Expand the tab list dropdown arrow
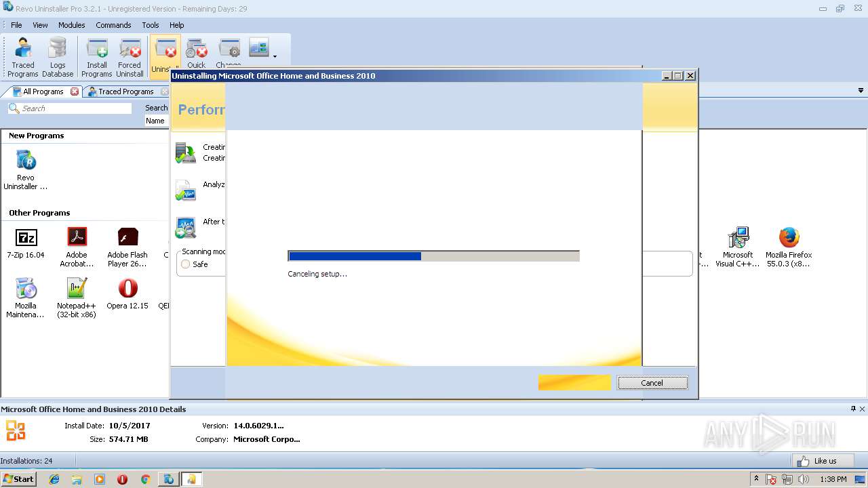Screen dimensions: 868x488 tap(861, 91)
